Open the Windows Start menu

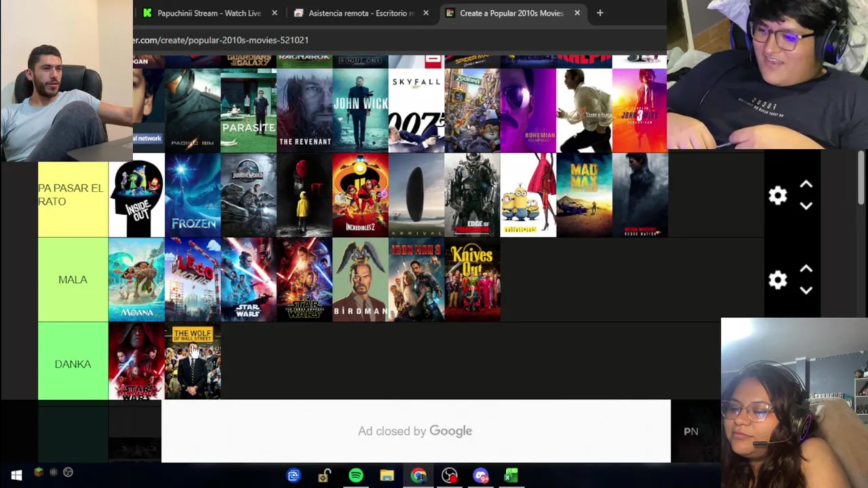point(16,475)
